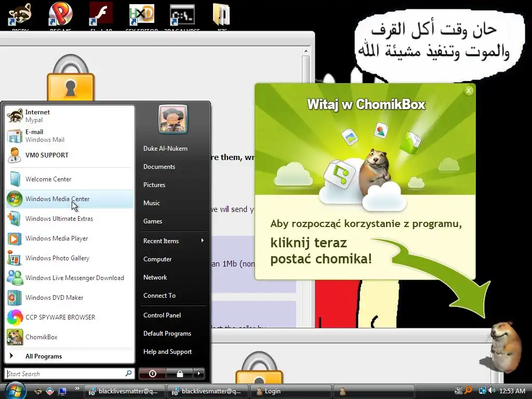Screen dimensions: 532x399
Task: Click the CCP SPYWARE BROWSER icon
Action: 14,317
